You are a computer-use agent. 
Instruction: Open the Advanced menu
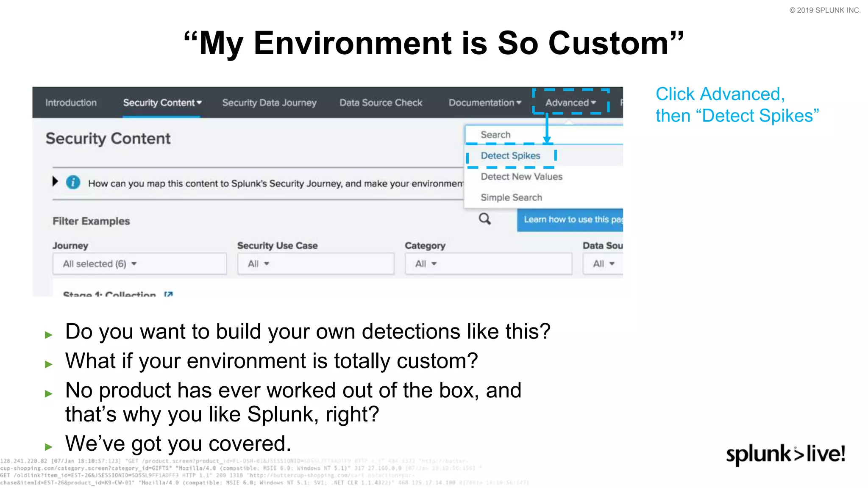point(570,103)
